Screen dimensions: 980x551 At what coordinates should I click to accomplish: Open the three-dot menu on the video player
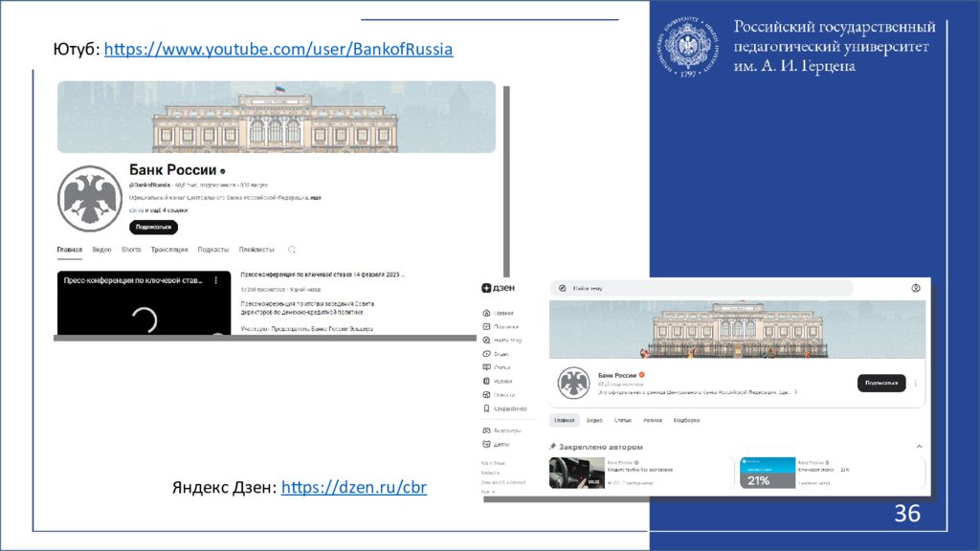216,280
